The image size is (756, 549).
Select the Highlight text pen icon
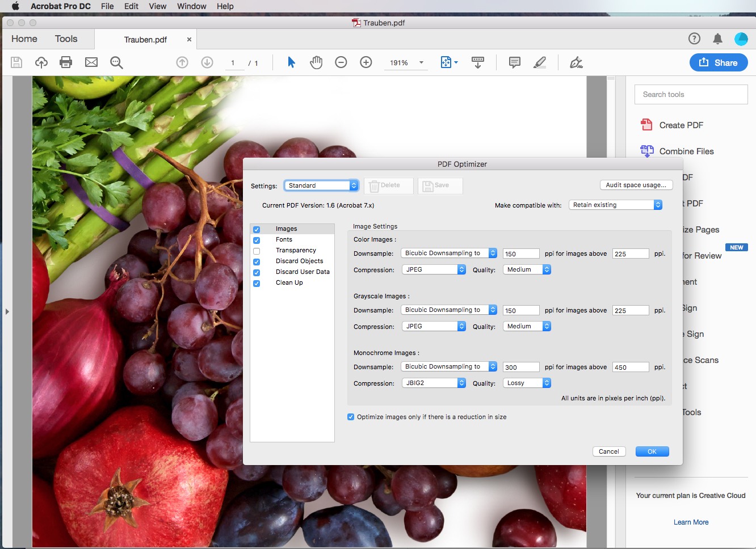[x=540, y=62]
